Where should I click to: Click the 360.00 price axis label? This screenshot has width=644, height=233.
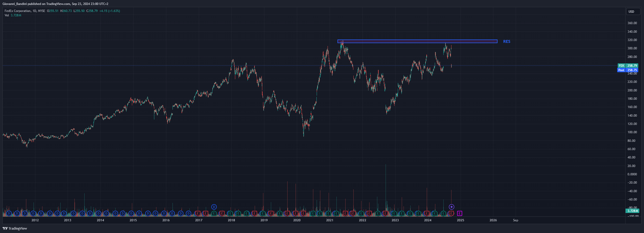(632, 23)
